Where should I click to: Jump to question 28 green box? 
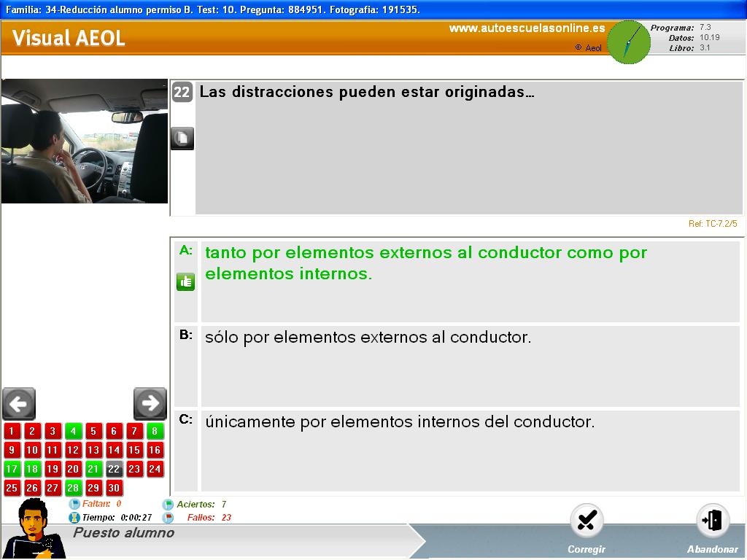(73, 488)
